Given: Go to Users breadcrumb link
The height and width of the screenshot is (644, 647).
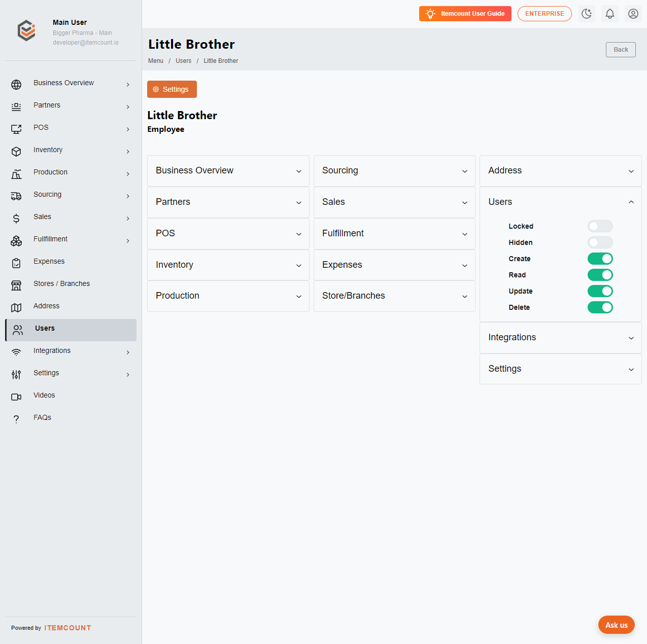Looking at the screenshot, I should pos(183,61).
